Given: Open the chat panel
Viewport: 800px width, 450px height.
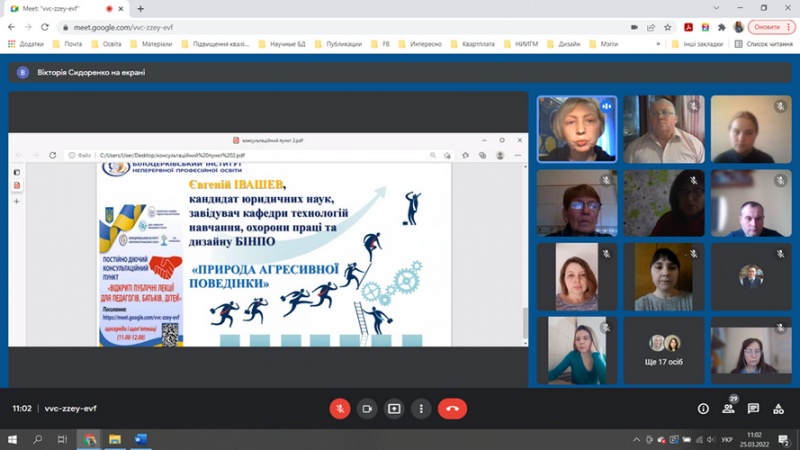Looking at the screenshot, I should click(x=753, y=408).
